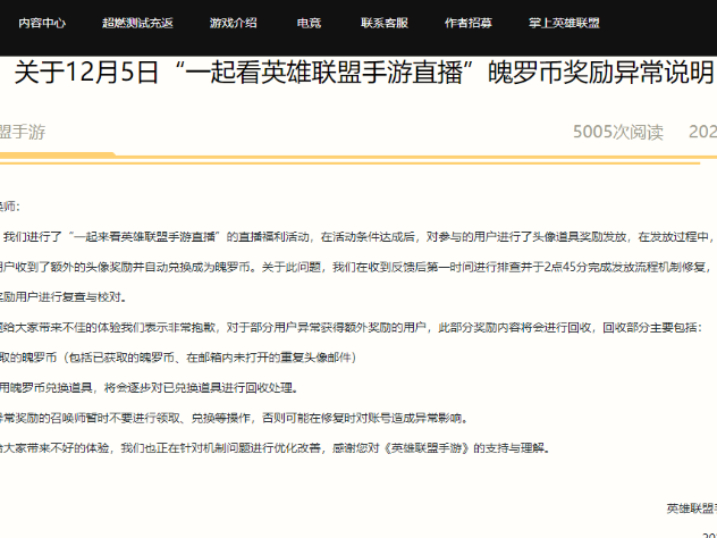
Task: Open the 内容中心 menu item
Action: click(x=42, y=23)
